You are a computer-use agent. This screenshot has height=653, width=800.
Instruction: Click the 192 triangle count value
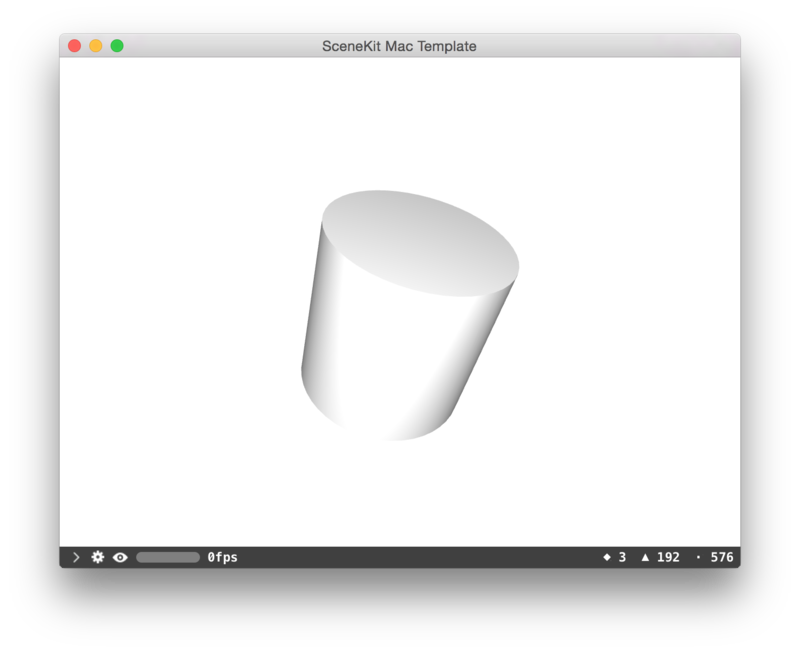[x=668, y=557]
